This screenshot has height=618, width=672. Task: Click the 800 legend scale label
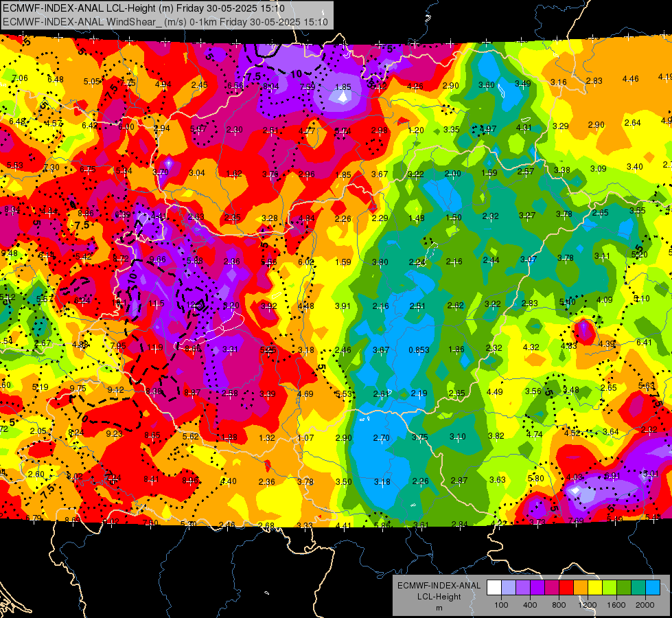point(559,605)
